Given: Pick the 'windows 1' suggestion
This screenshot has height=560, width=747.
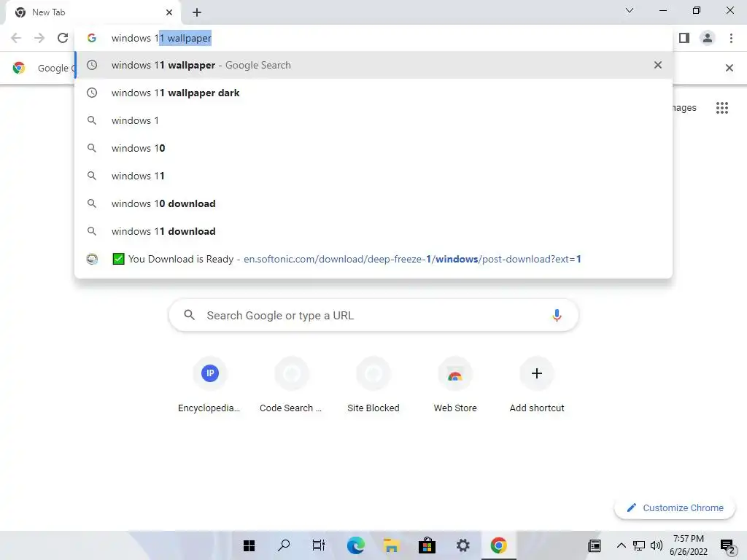Looking at the screenshot, I should pyautogui.click(x=373, y=120).
